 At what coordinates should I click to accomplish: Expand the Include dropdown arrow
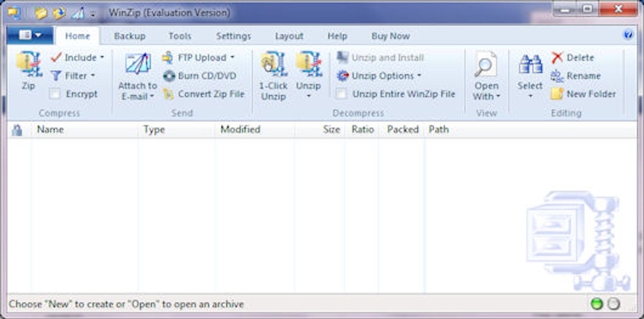point(102,57)
